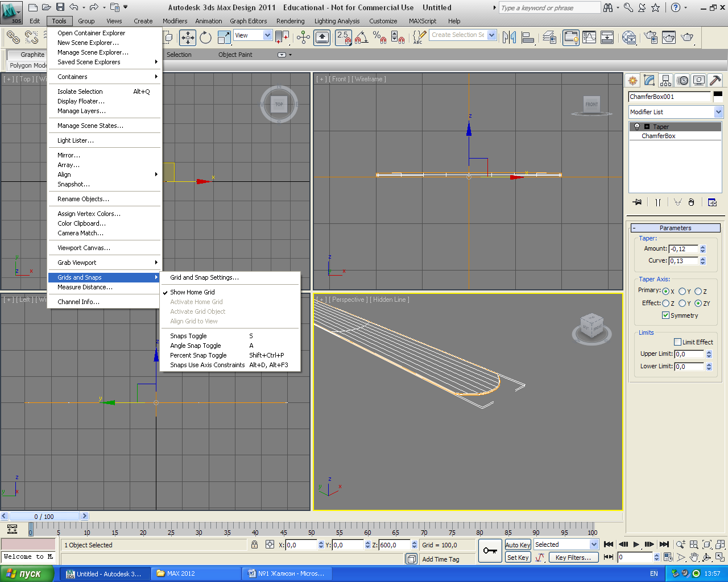
Task: Open the Modifier List dropdown
Action: [676, 112]
